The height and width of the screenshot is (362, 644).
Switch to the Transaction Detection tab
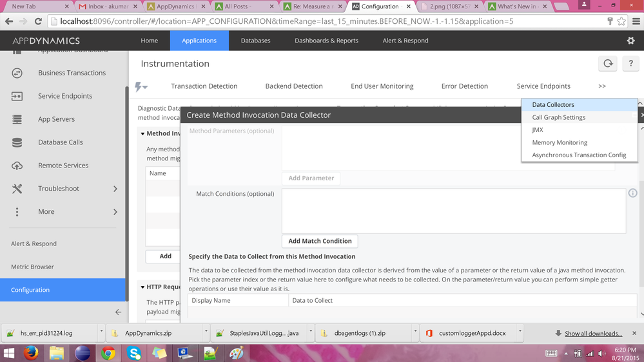204,86
